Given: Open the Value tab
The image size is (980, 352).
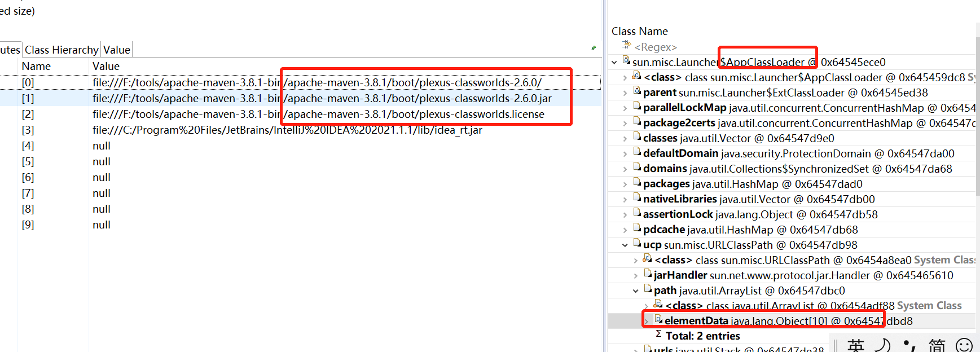Looking at the screenshot, I should coord(117,50).
